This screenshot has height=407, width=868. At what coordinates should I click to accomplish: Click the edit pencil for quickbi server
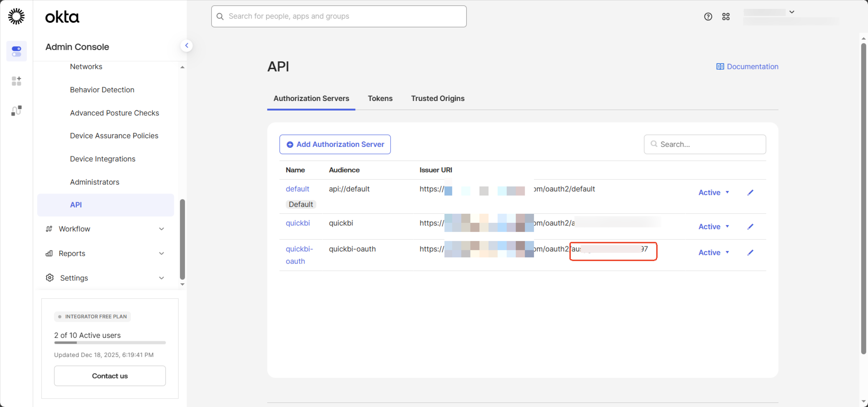click(x=750, y=227)
